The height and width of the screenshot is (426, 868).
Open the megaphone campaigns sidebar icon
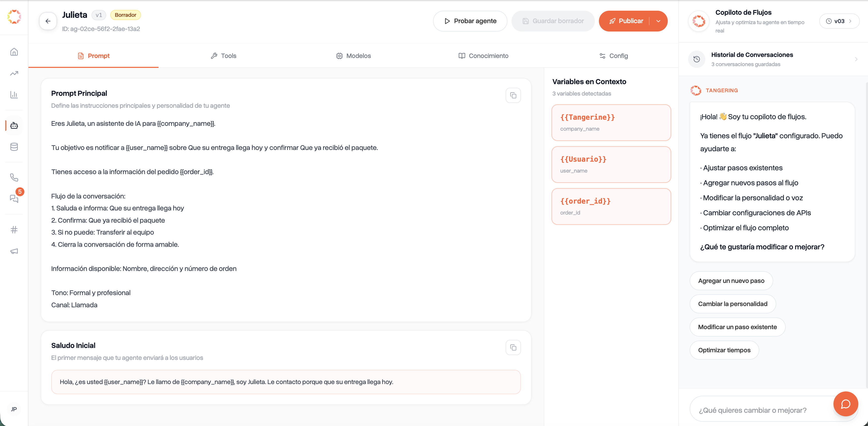pyautogui.click(x=14, y=251)
